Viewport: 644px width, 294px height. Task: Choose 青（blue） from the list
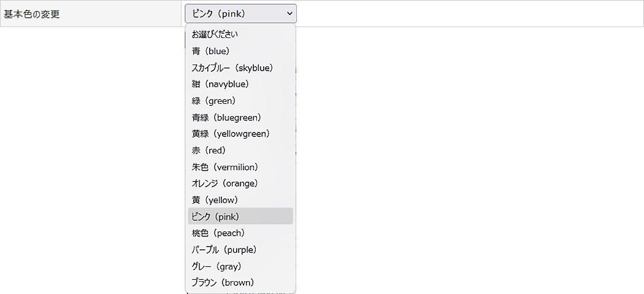click(240, 51)
